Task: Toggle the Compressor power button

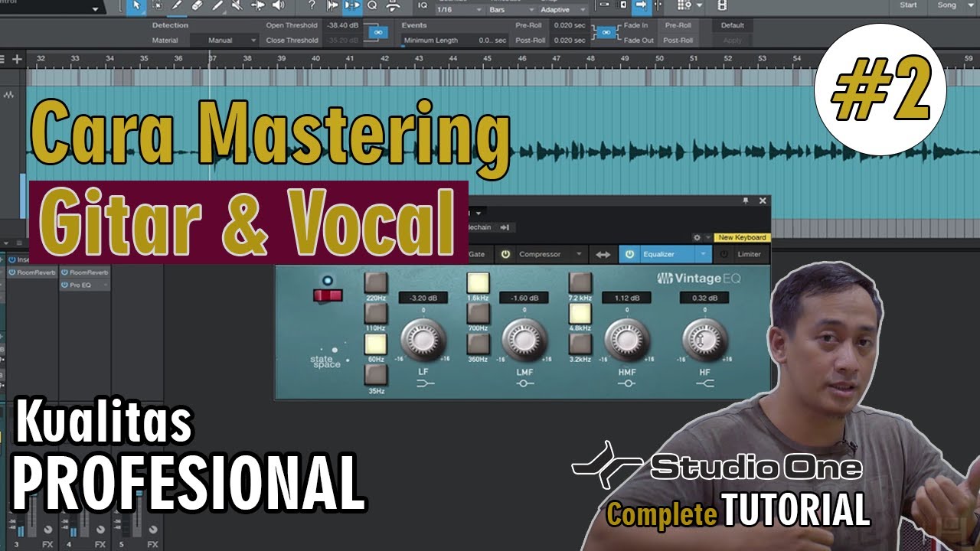Action: (x=505, y=254)
